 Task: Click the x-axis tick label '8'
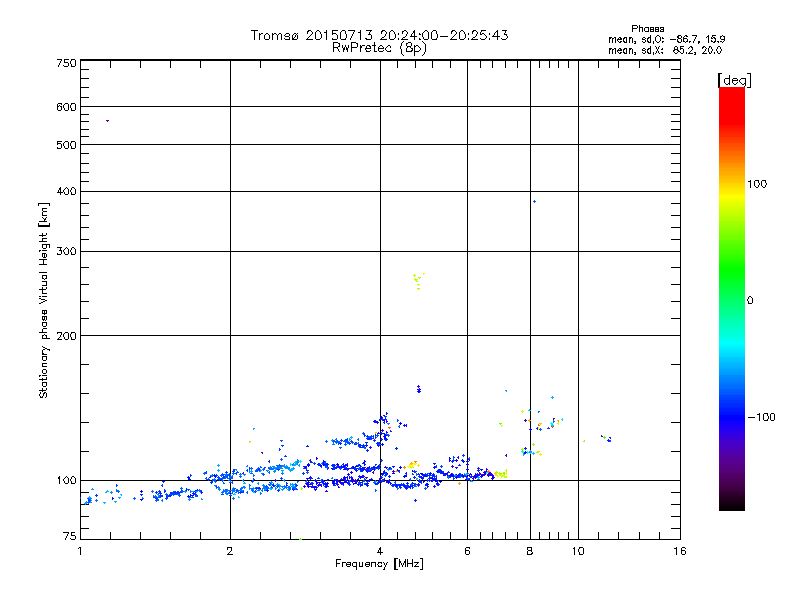click(x=530, y=551)
